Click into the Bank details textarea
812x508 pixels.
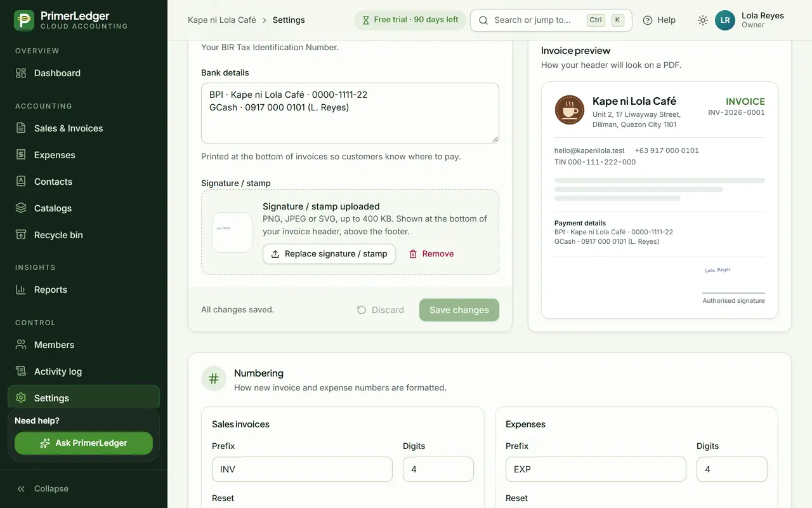coord(350,113)
